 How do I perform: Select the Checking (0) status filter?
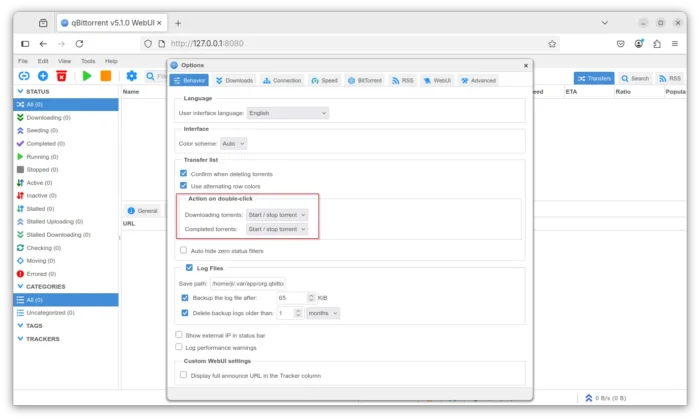point(66,248)
